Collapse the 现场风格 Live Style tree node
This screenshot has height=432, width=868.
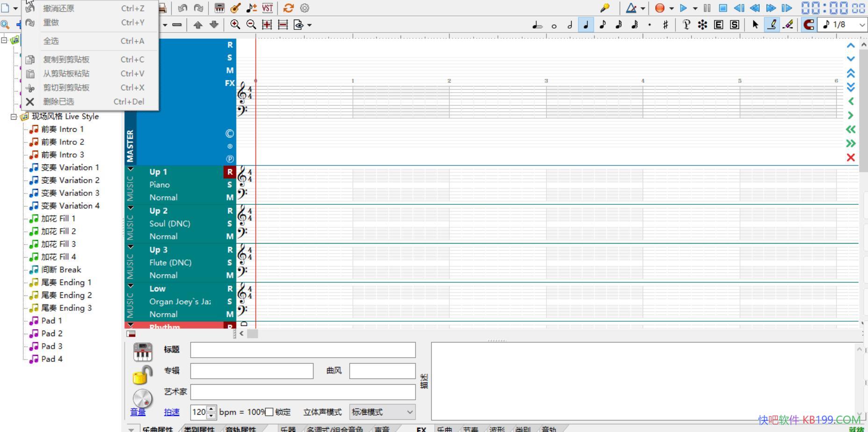tap(14, 116)
